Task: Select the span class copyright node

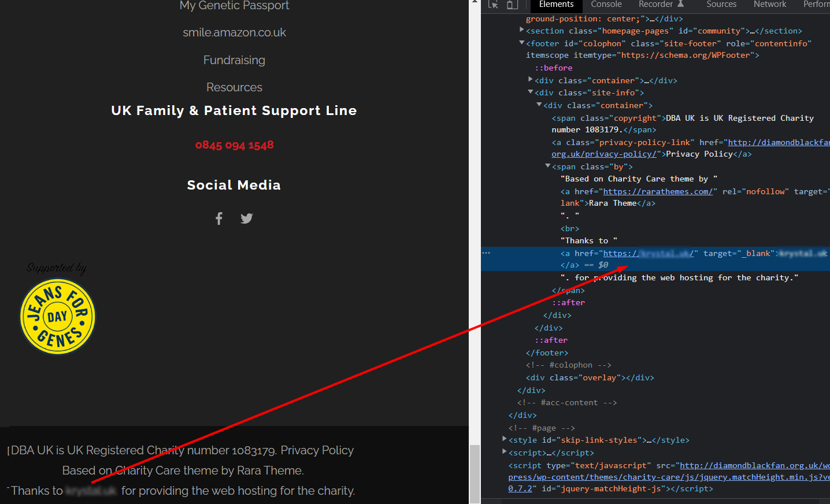Action: click(683, 124)
